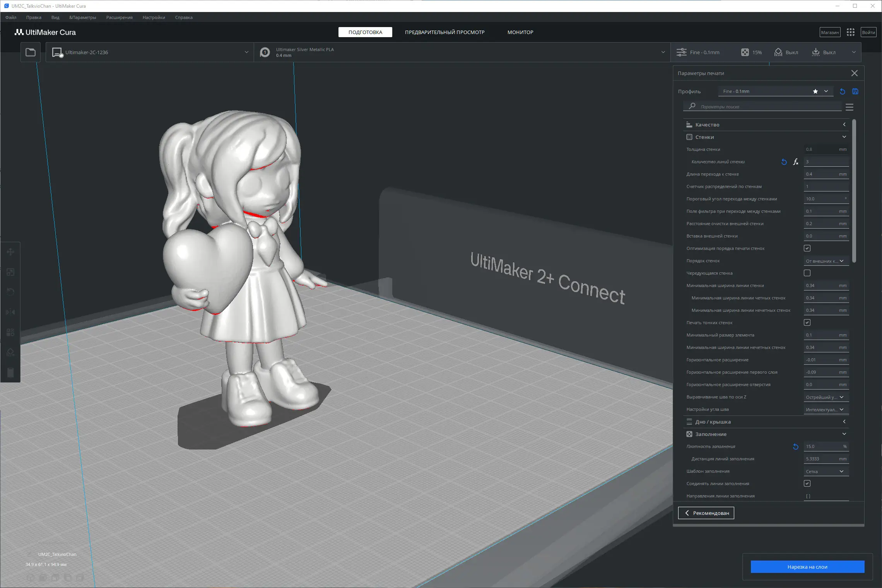Screen dimensions: 882x588
Task: Open the Расширения menu
Action: [x=119, y=17]
